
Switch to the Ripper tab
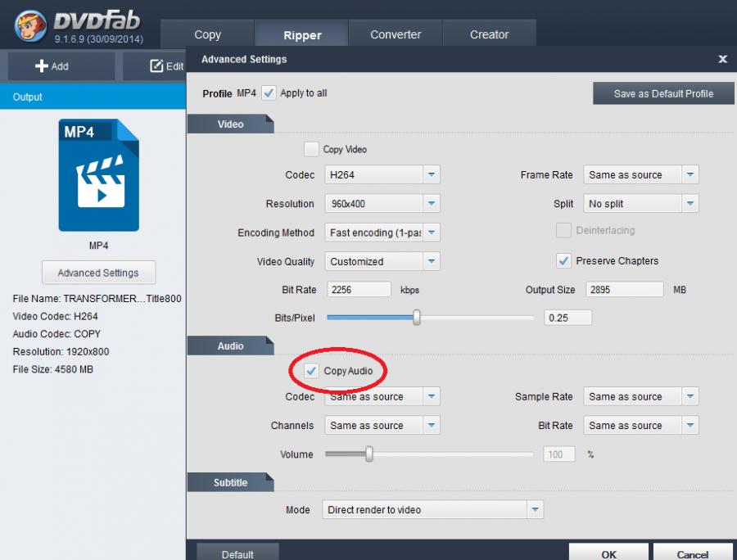(x=301, y=34)
